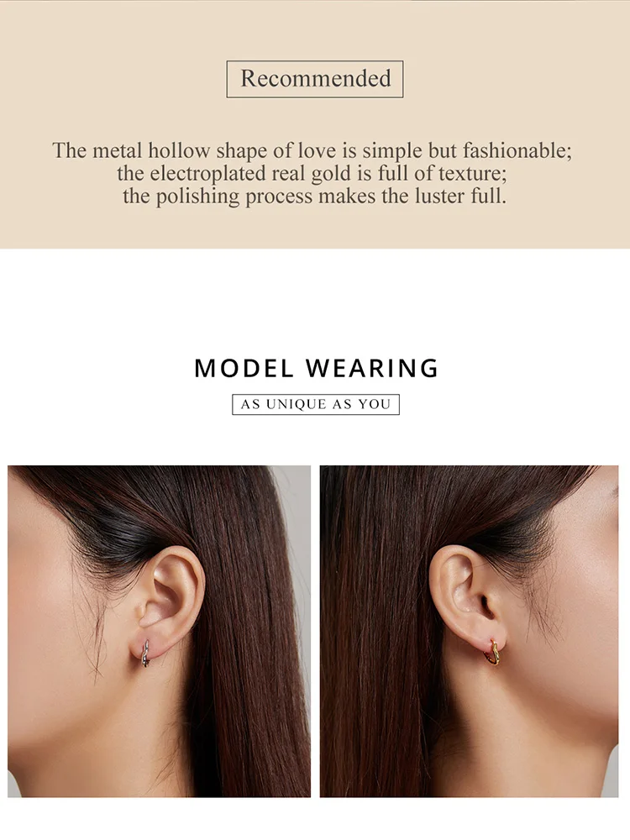Screen dimensions: 630x840
Task: Open the gold earring model photo
Action: [470, 631]
